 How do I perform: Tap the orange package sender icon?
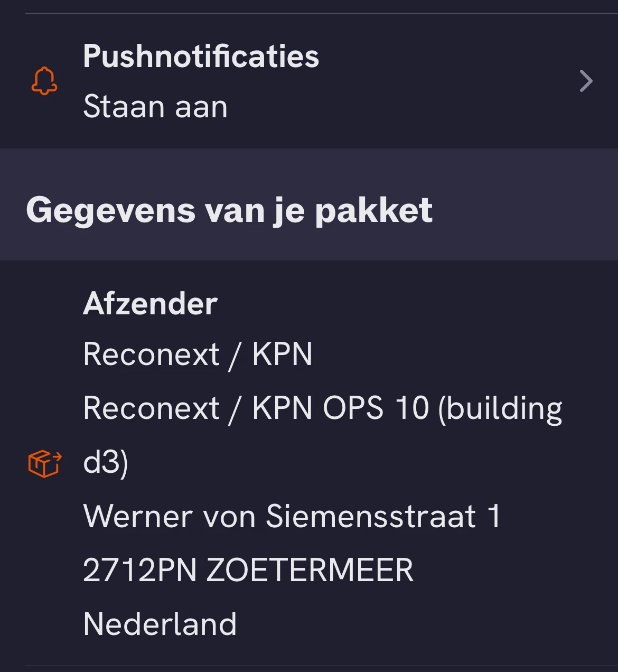click(x=45, y=463)
